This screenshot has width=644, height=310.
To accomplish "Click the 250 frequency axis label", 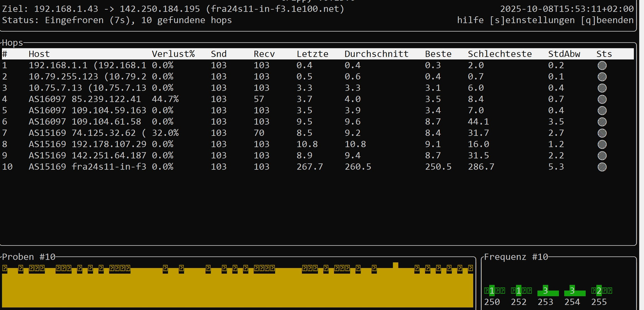I will point(492,302).
